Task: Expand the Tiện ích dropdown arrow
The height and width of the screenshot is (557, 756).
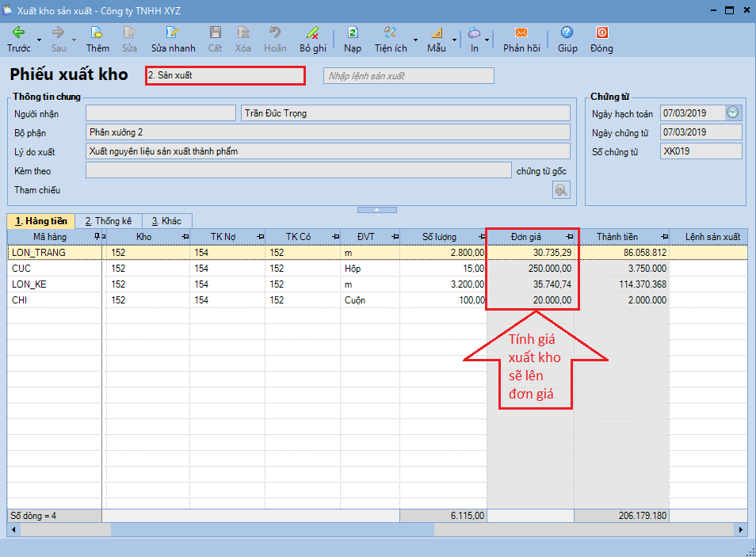Action: point(416,40)
